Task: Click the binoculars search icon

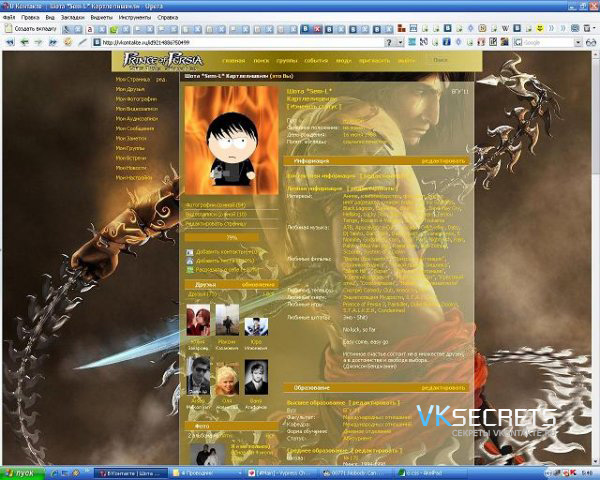Action: pos(591,42)
